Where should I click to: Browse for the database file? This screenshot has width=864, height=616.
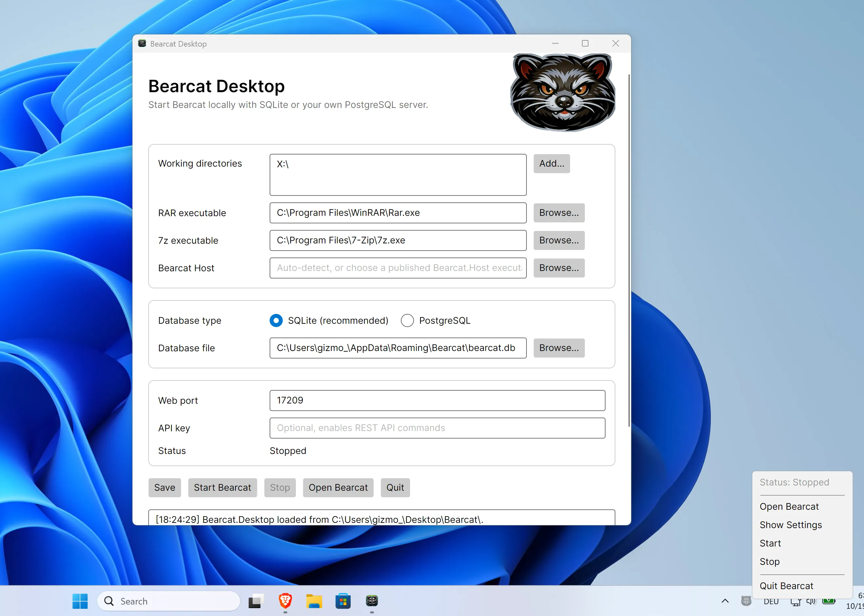pyautogui.click(x=559, y=348)
